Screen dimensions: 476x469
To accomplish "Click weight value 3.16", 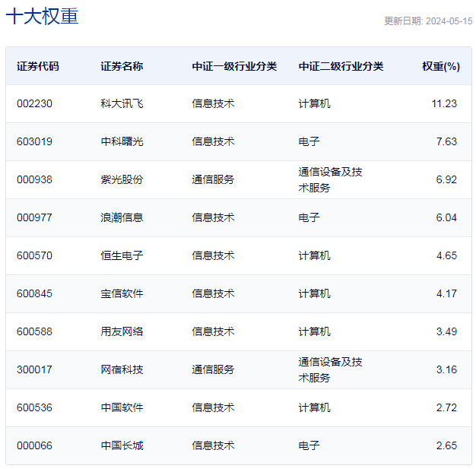I will coord(446,369).
